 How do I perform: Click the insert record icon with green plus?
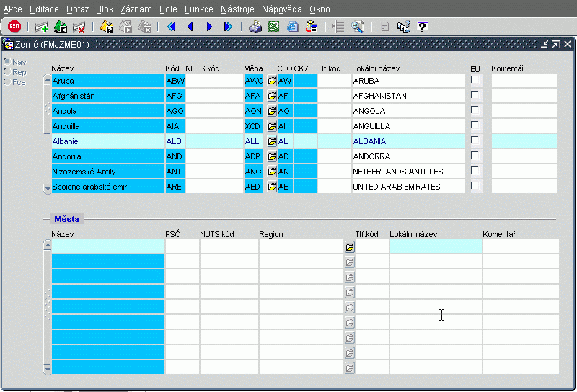click(x=42, y=27)
